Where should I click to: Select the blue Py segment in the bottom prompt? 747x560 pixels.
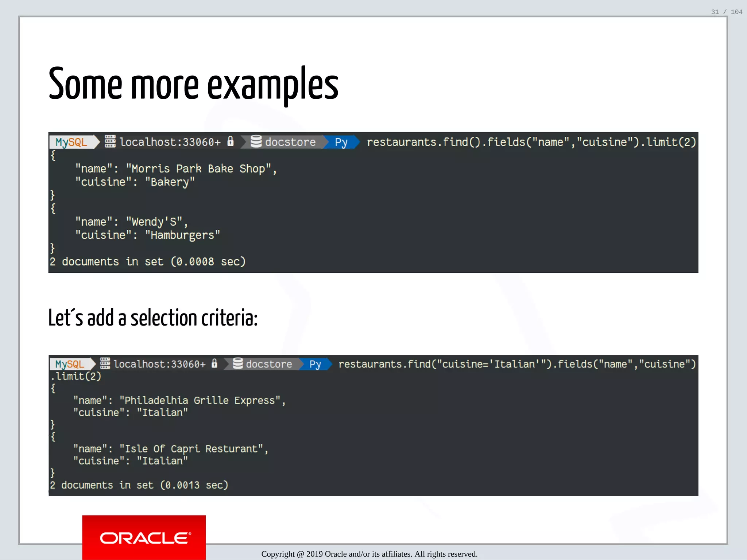(x=315, y=364)
